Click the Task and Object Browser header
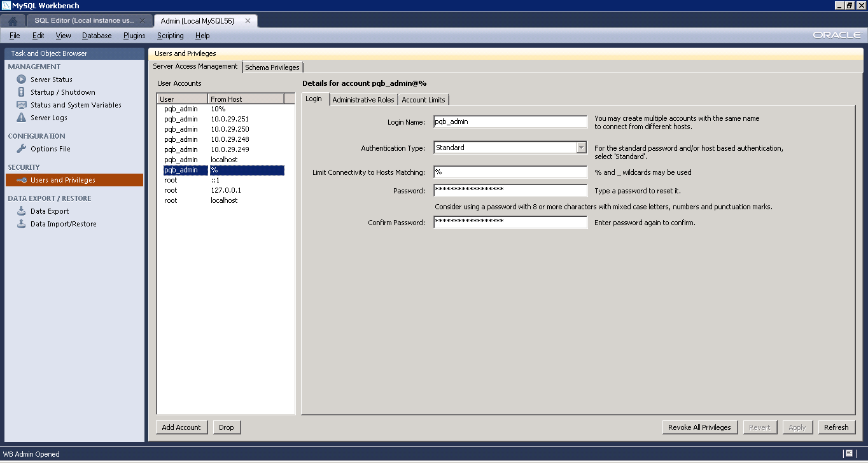 [75, 53]
